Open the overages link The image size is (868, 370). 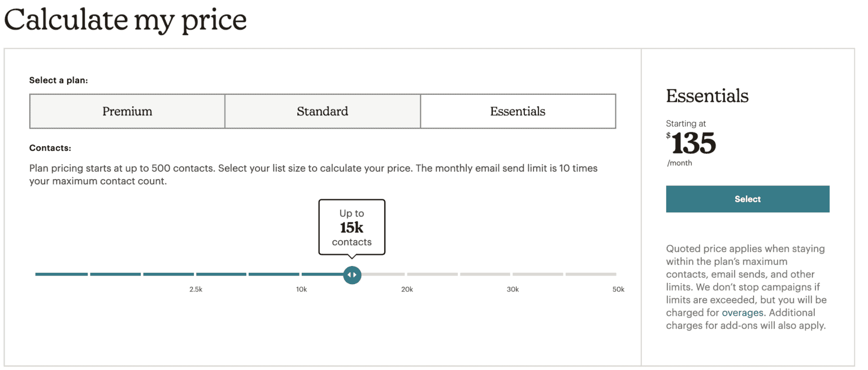743,312
